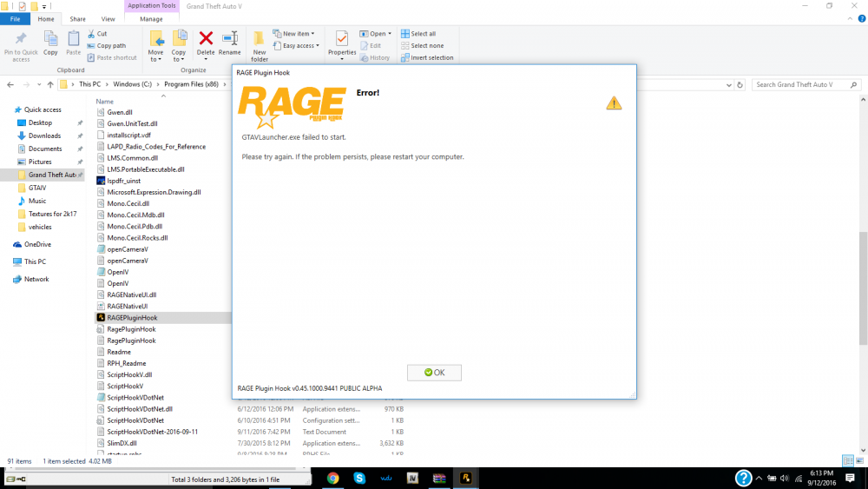Select Quick access in navigation pane

tap(43, 109)
